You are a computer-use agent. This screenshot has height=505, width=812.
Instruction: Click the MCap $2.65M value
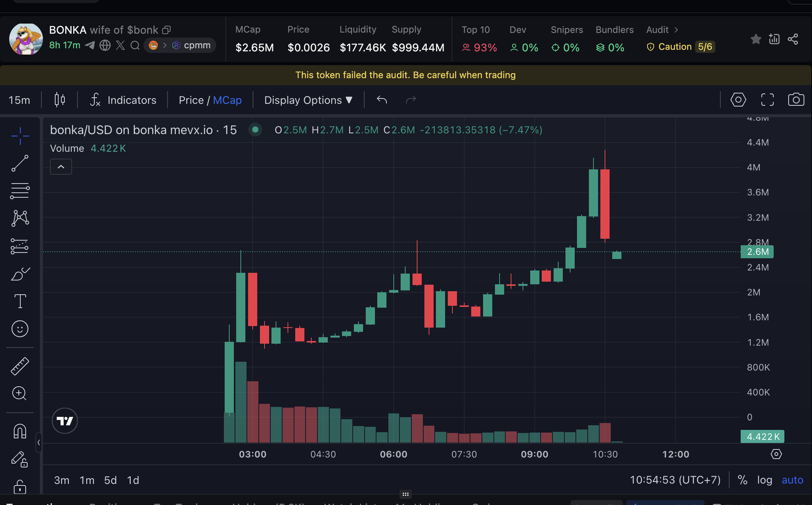point(255,48)
